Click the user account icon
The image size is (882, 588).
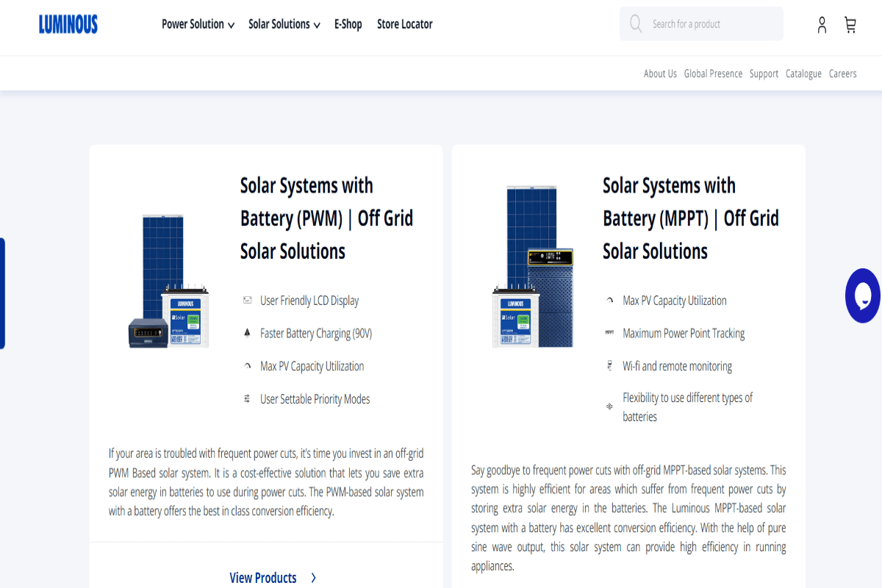click(822, 24)
